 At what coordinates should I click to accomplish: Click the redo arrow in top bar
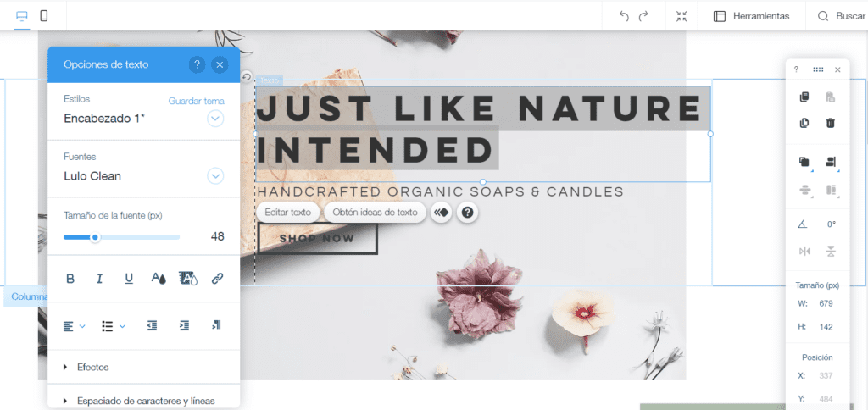(643, 16)
